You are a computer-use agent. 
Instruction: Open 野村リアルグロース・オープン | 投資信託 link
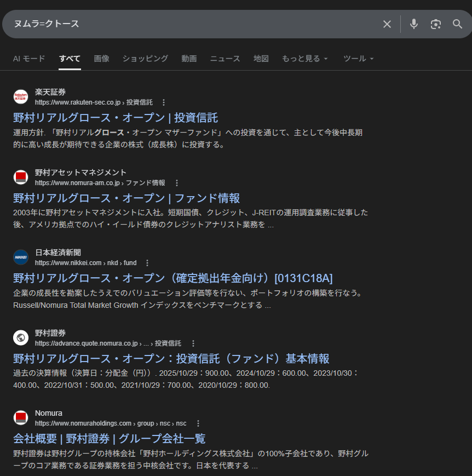coord(116,118)
